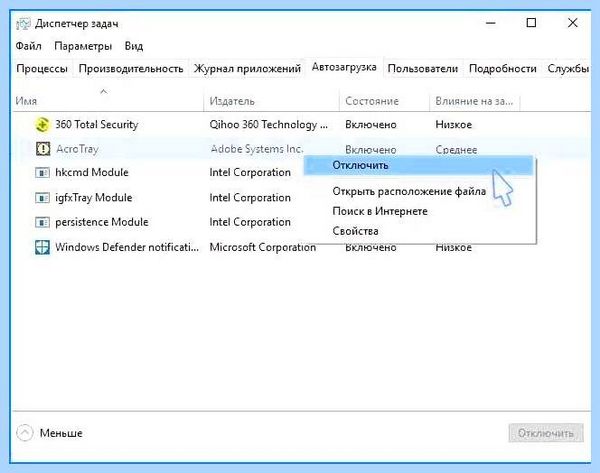The width and height of the screenshot is (600, 473).
Task: Open the Вид menu
Action: tap(134, 46)
